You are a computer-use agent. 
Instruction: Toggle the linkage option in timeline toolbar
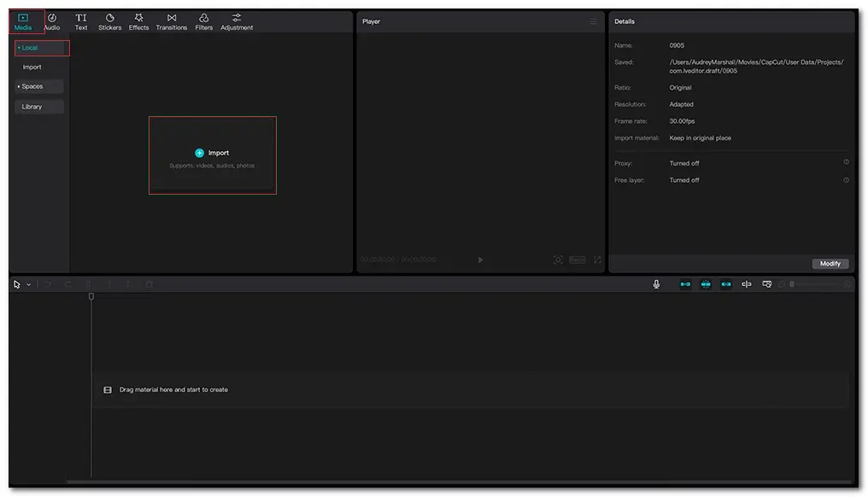pos(725,284)
